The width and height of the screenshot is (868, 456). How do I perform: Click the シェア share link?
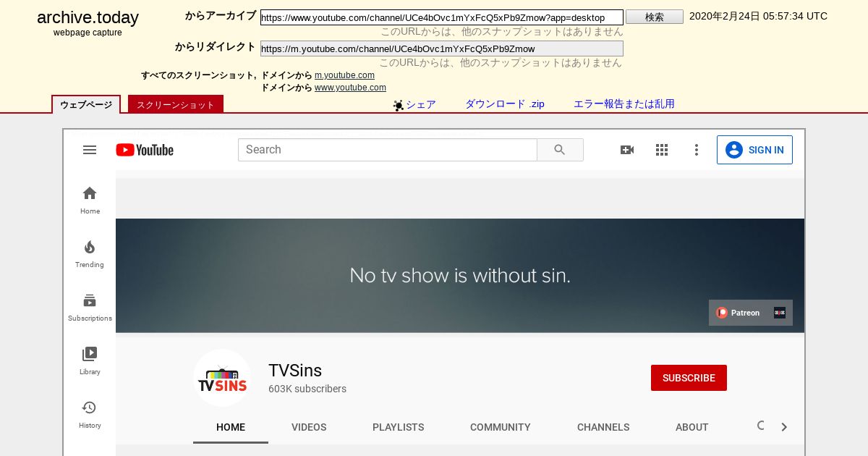point(421,104)
